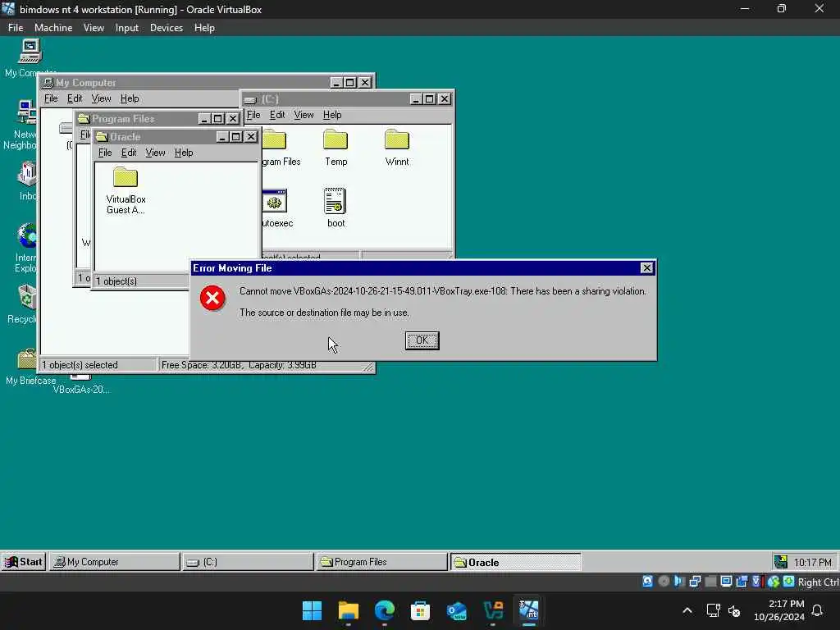Open the View menu in the (C:) window
840x630 pixels.
[304, 115]
